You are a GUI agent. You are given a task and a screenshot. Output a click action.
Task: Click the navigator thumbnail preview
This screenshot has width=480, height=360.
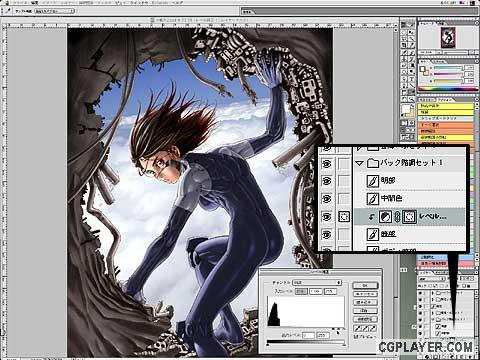447,37
